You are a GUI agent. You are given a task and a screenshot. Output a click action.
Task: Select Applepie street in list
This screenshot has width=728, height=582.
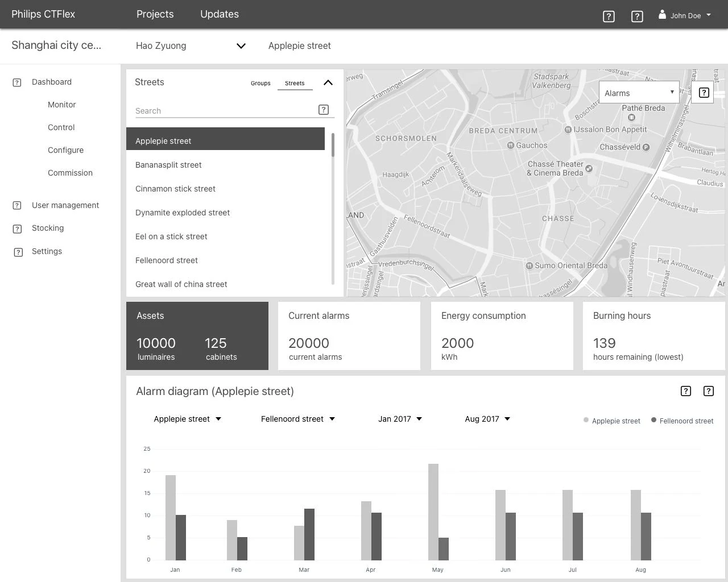225,139
